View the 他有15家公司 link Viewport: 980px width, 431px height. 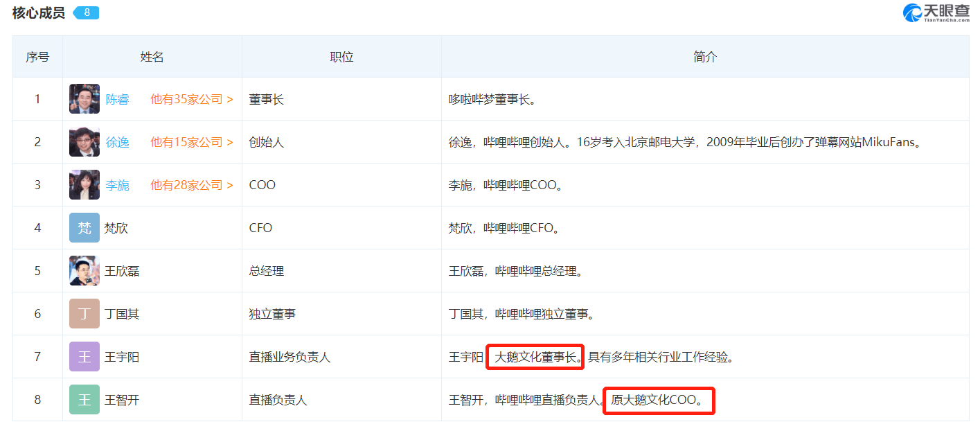pyautogui.click(x=192, y=142)
